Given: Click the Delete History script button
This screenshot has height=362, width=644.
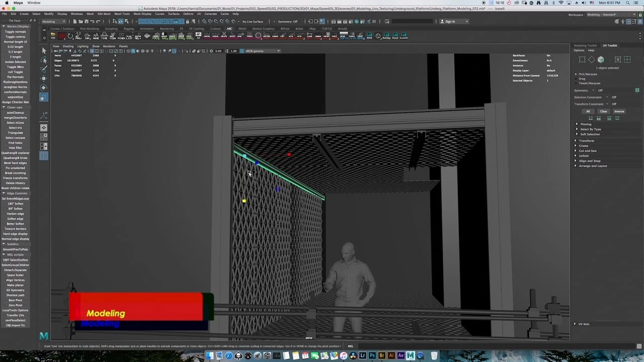Looking at the screenshot, I should [15, 183].
